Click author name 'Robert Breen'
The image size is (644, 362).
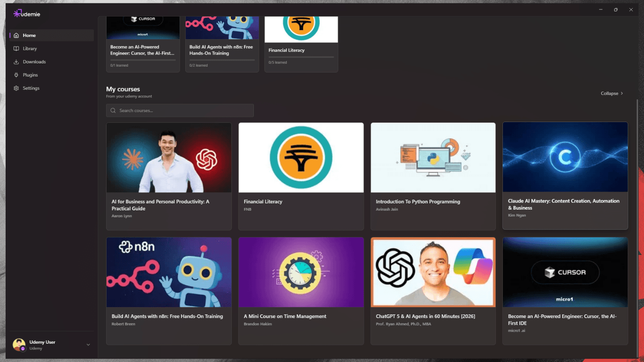[x=123, y=324]
